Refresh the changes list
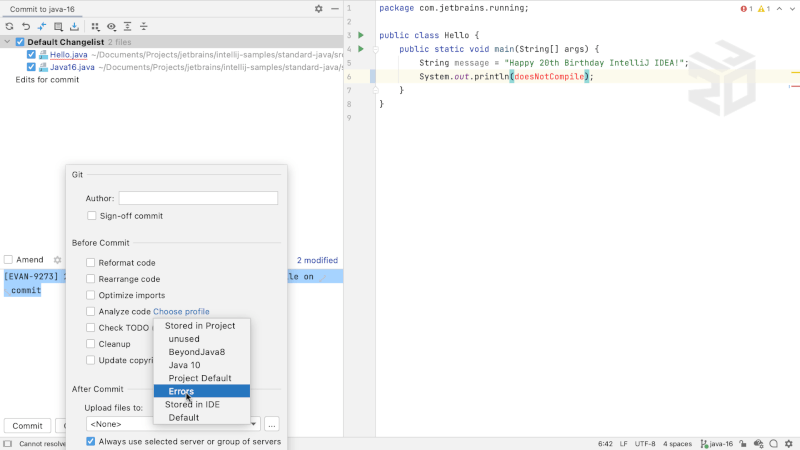This screenshot has width=800, height=450. 9,27
